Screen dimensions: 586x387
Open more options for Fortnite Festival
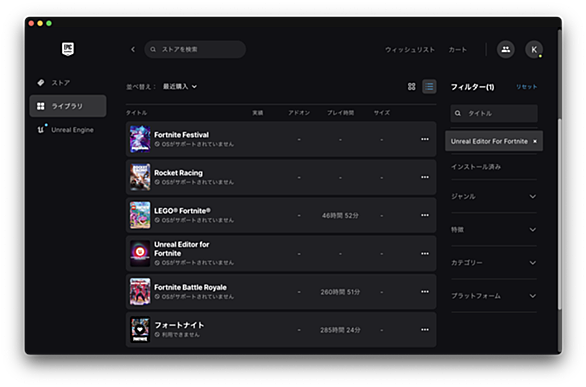[x=425, y=139]
